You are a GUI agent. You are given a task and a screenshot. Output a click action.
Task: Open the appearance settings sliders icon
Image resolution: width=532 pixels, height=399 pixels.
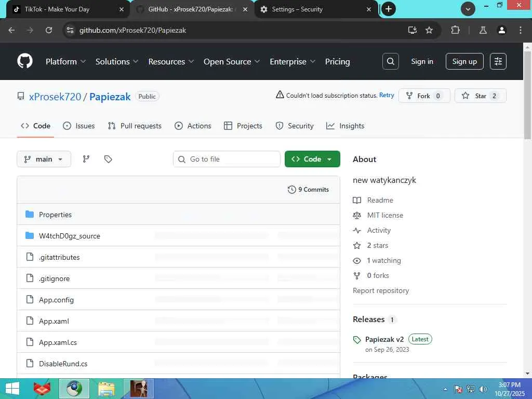[x=498, y=61]
